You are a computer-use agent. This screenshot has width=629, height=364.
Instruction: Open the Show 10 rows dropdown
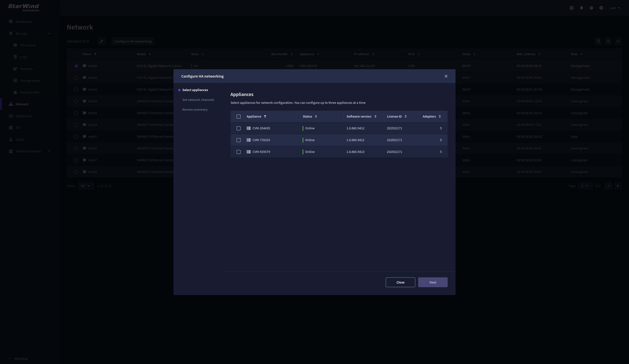(x=86, y=186)
